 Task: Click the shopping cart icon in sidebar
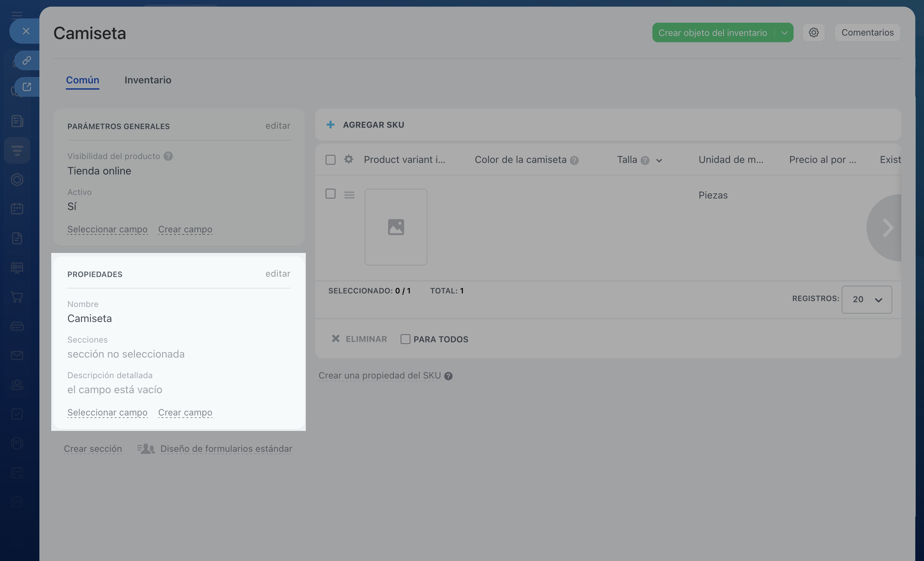tap(17, 297)
